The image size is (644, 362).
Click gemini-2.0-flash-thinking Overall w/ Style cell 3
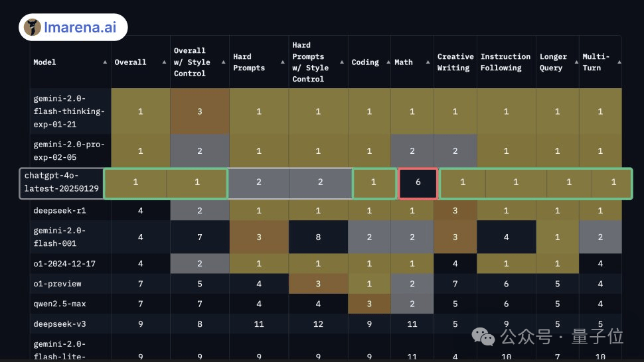point(200,111)
